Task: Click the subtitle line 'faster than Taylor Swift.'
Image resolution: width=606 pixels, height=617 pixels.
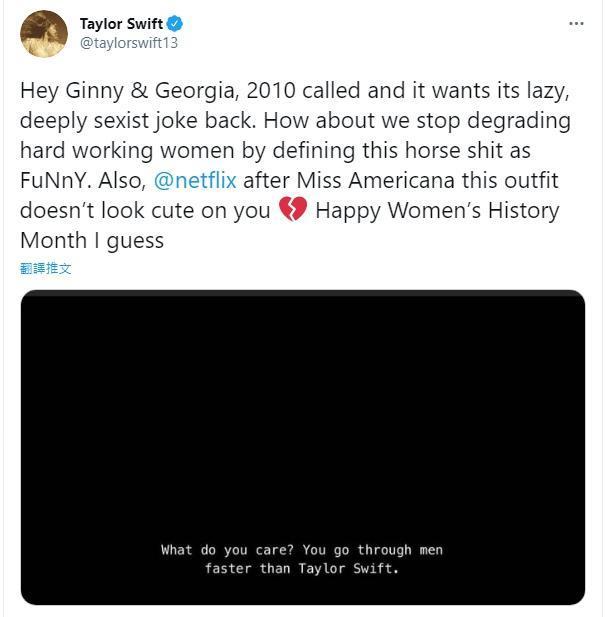Action: (302, 569)
